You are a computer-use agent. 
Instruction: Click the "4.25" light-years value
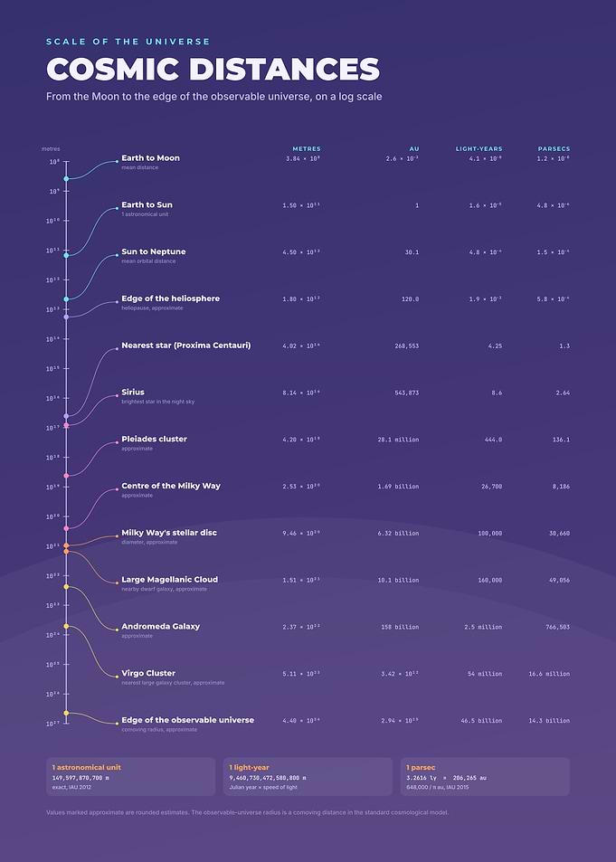point(495,346)
